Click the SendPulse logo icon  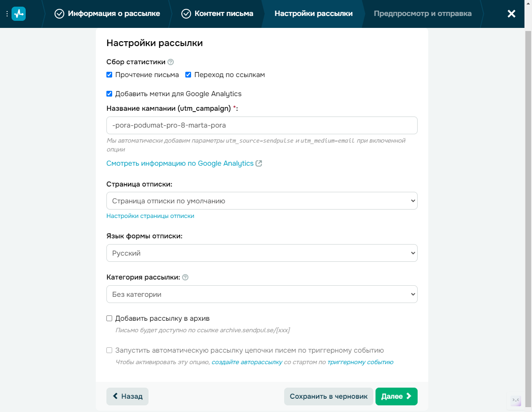point(19,14)
